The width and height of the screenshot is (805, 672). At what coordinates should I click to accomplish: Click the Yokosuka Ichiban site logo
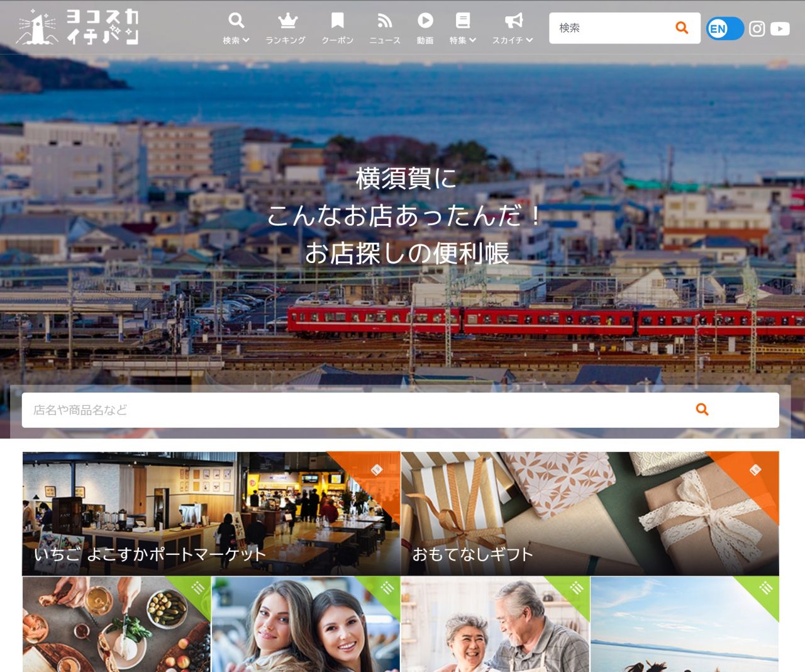[x=77, y=27]
